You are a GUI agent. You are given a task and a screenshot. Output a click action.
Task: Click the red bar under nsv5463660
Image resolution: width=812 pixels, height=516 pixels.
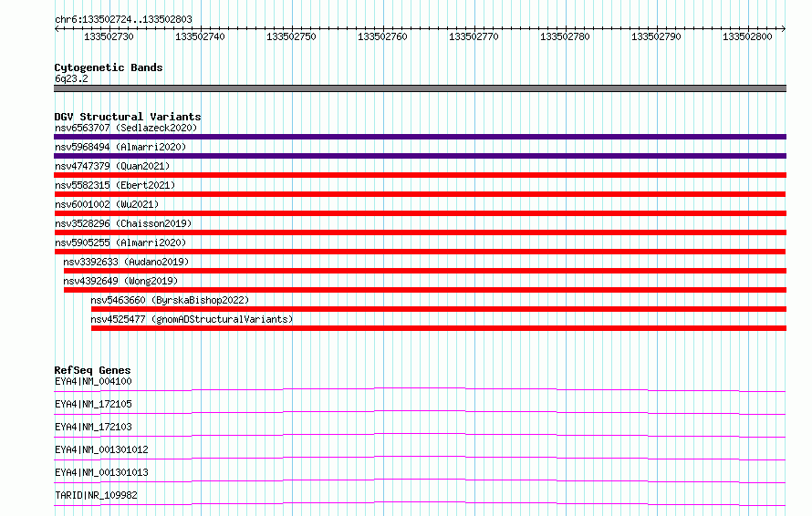pyautogui.click(x=439, y=309)
